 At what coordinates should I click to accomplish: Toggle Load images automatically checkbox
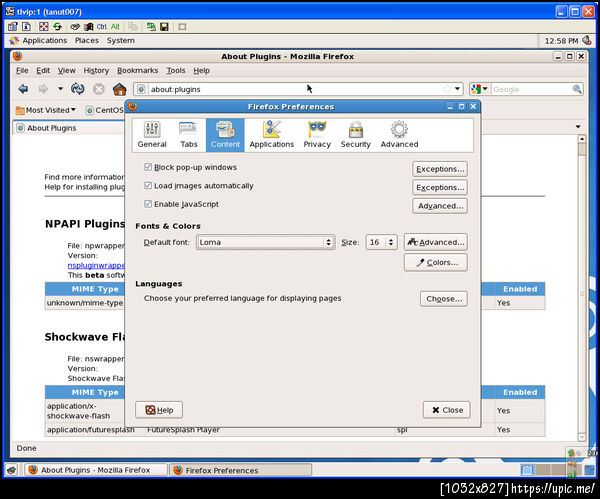click(148, 185)
